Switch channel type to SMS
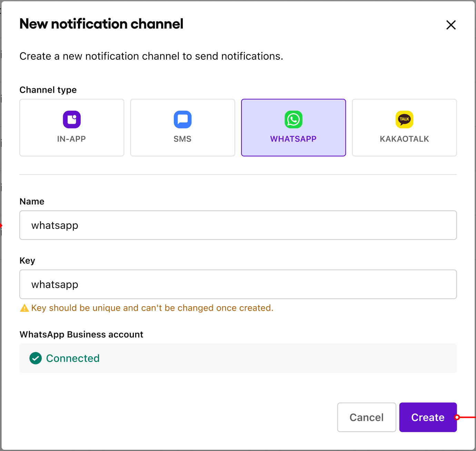 point(182,128)
